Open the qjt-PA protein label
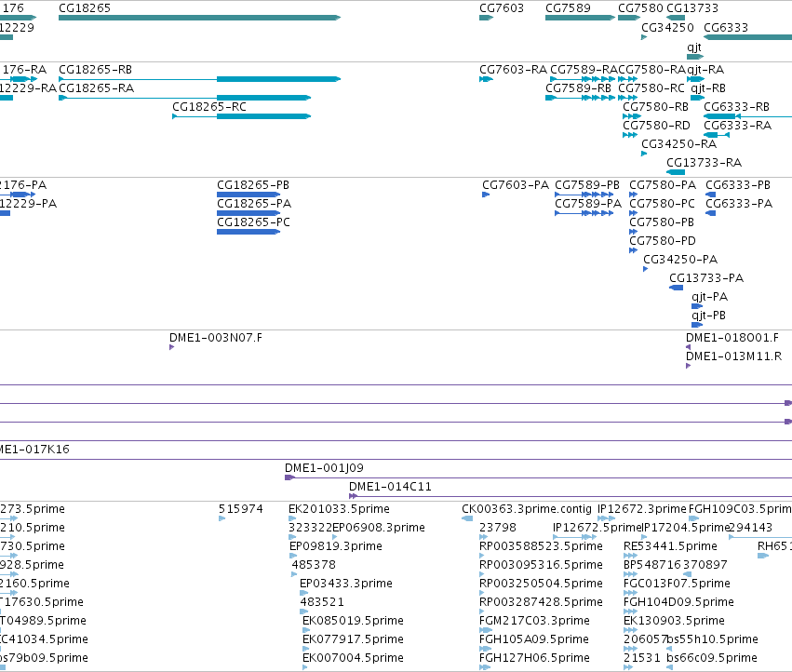 [710, 297]
